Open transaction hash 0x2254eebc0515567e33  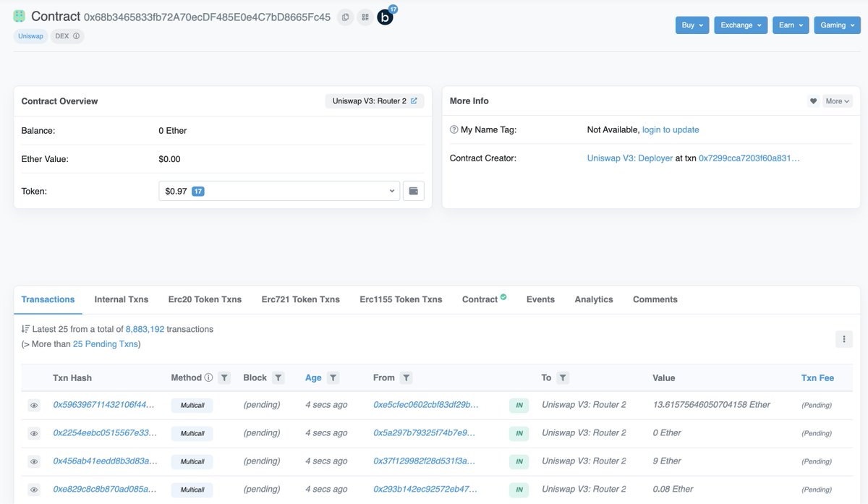(x=104, y=433)
